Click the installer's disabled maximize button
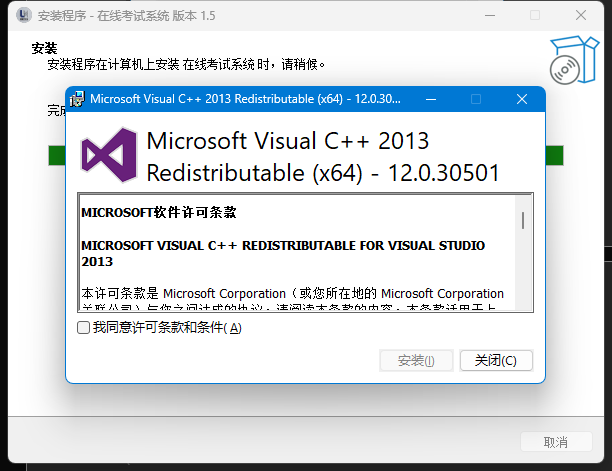612x471 pixels. click(535, 16)
